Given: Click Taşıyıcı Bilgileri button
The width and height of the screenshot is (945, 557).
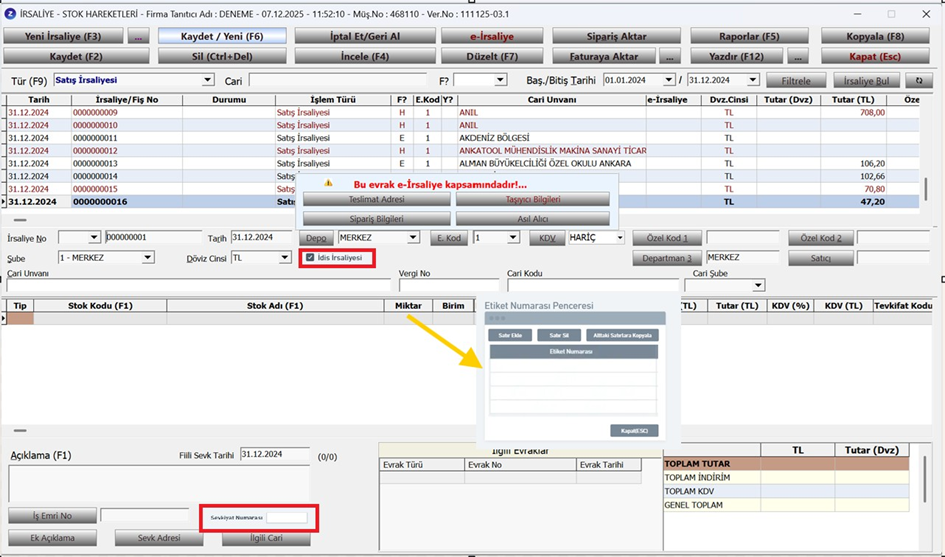Looking at the screenshot, I should (533, 200).
